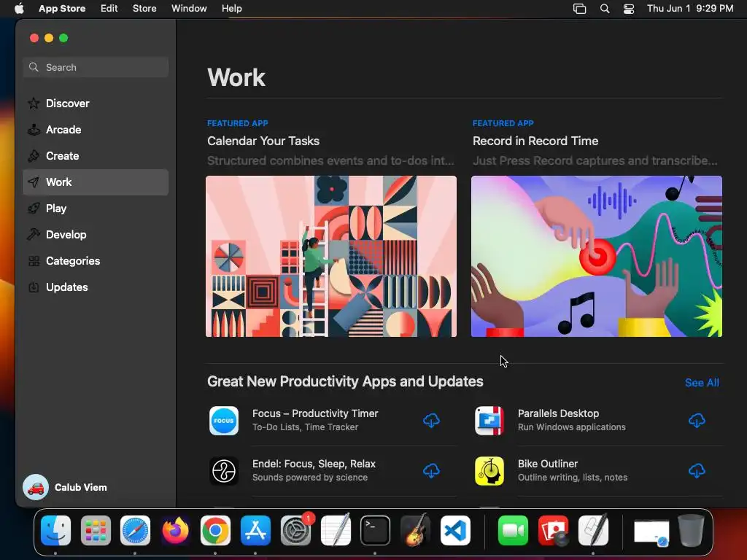Click Structured featured artwork thumbnail

pos(331,256)
